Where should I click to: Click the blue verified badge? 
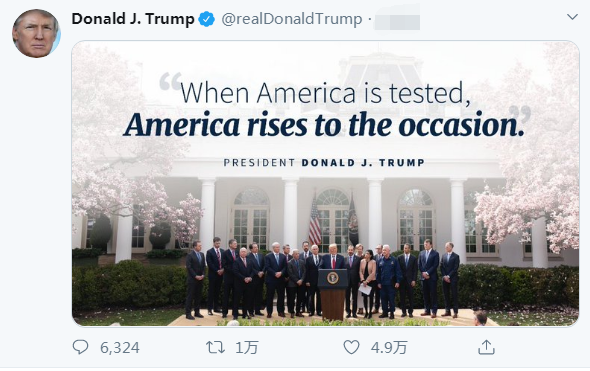coord(207,19)
